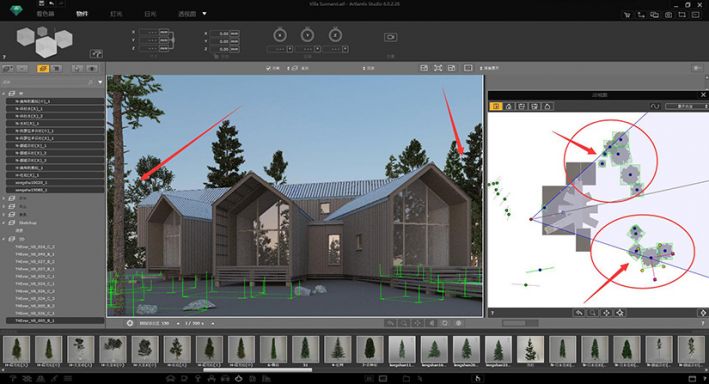Click the rotation Z dial in inspector
The height and width of the screenshot is (384, 709).
click(335, 35)
